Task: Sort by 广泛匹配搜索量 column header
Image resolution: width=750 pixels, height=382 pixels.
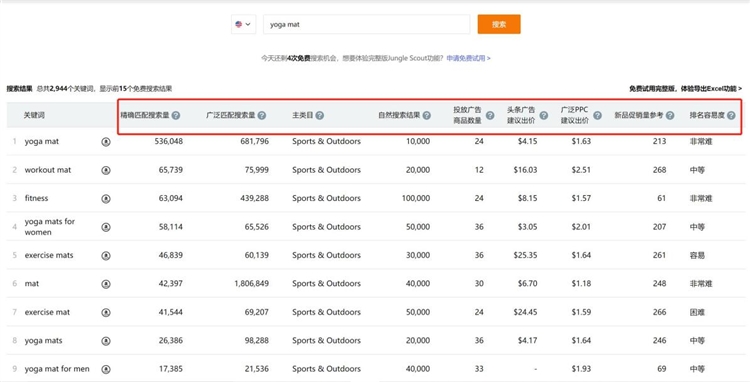Action: (231, 115)
